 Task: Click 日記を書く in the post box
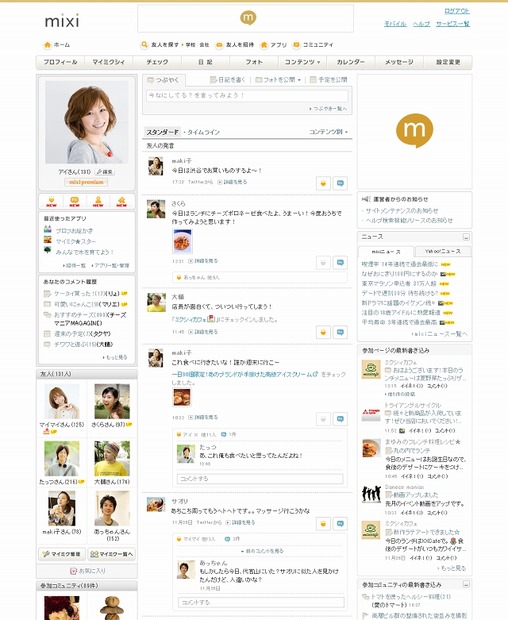click(227, 80)
